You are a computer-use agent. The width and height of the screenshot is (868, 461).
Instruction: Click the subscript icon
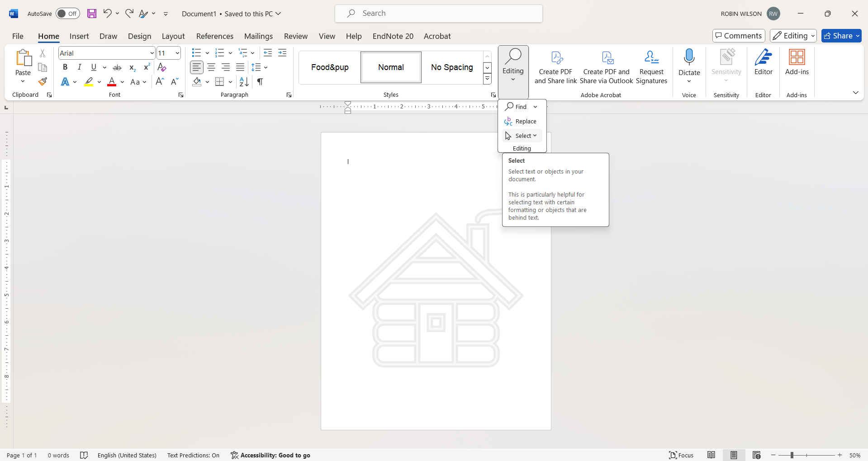click(132, 68)
